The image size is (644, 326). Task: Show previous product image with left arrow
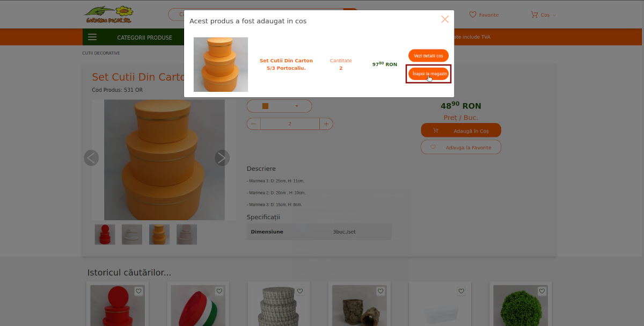click(x=91, y=158)
